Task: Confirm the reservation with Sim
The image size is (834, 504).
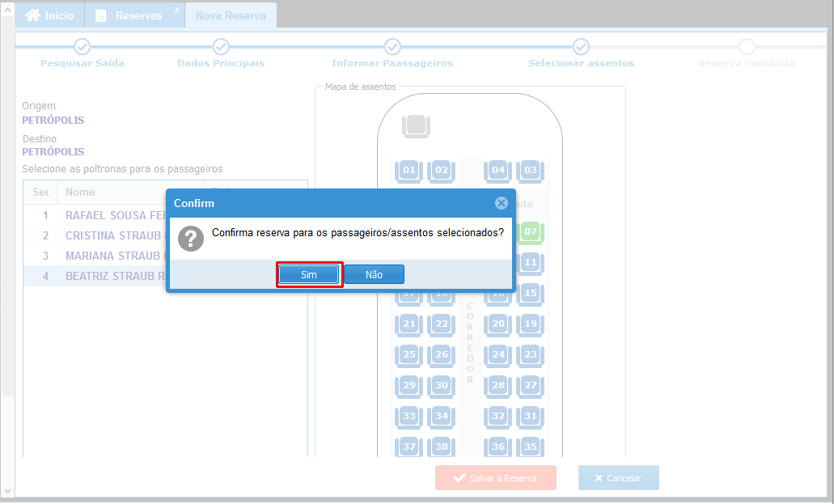Action: tap(308, 274)
